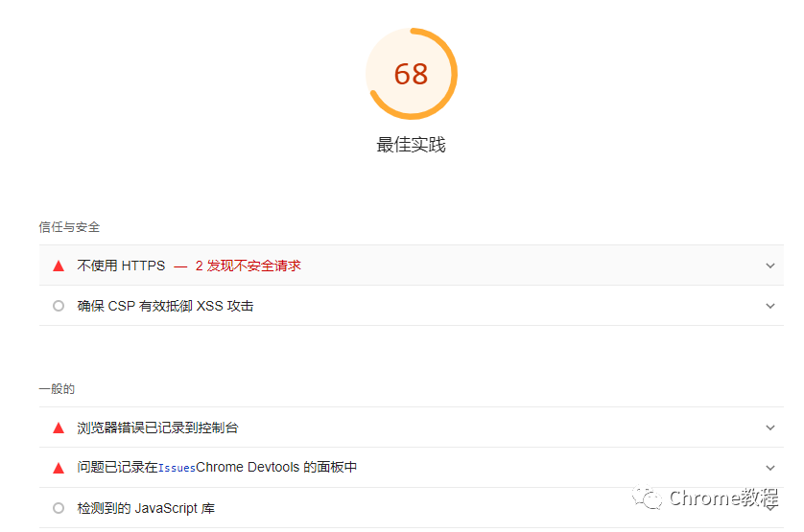Open the 不使用 HTTPS audit row
The height and width of the screenshot is (532, 804).
(x=412, y=265)
